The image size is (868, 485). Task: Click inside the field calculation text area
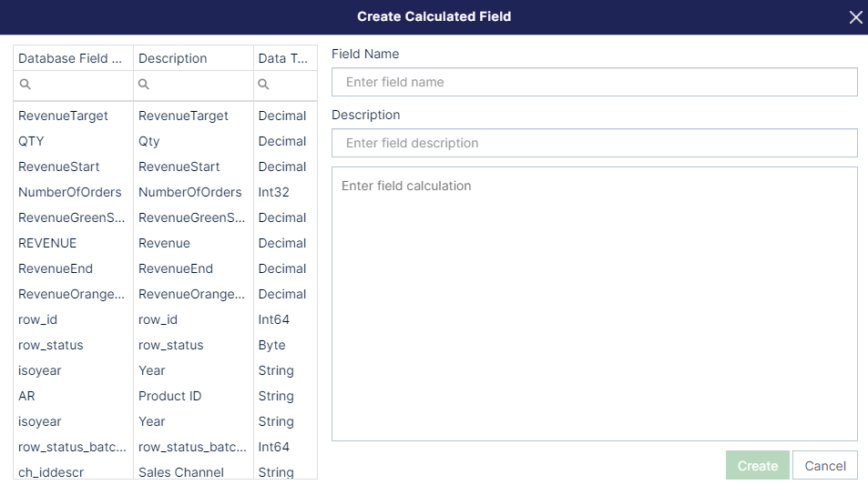595,304
